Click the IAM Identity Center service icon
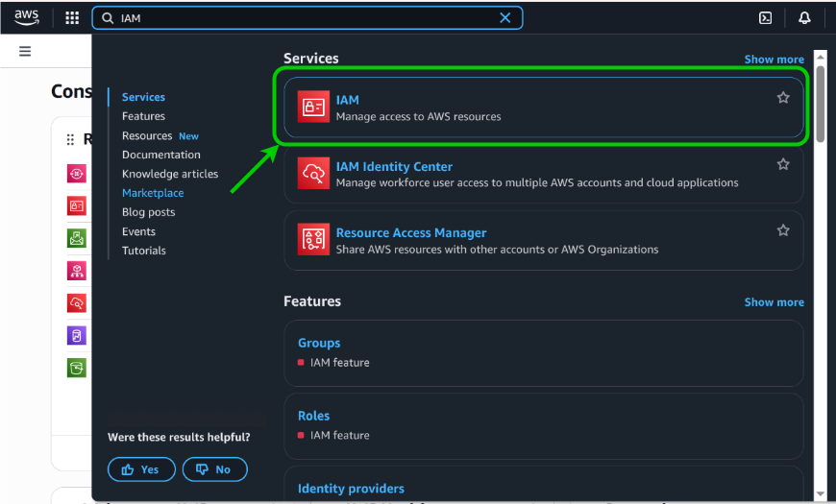The height and width of the screenshot is (504, 836). 313,173
